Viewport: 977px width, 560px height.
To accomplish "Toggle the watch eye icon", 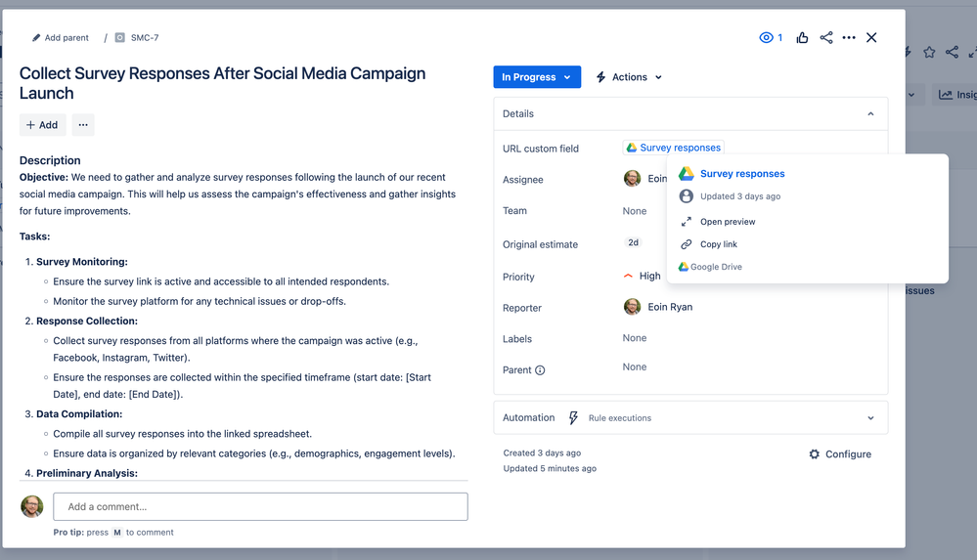I will [766, 38].
